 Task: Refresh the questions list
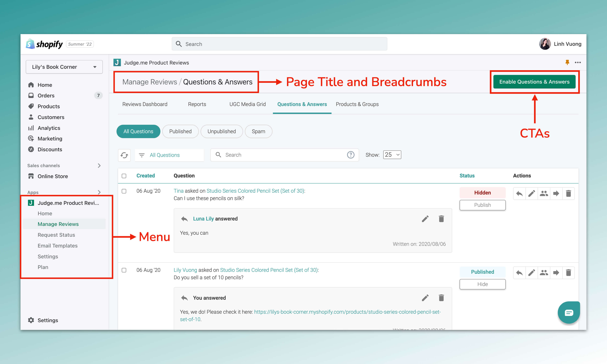click(124, 155)
